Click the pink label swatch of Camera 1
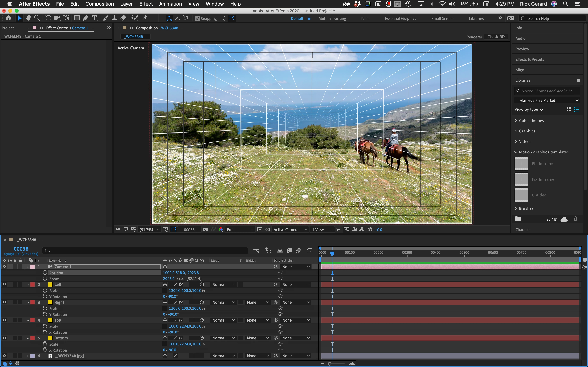Screen dimensions: 588x367 (x=33, y=267)
